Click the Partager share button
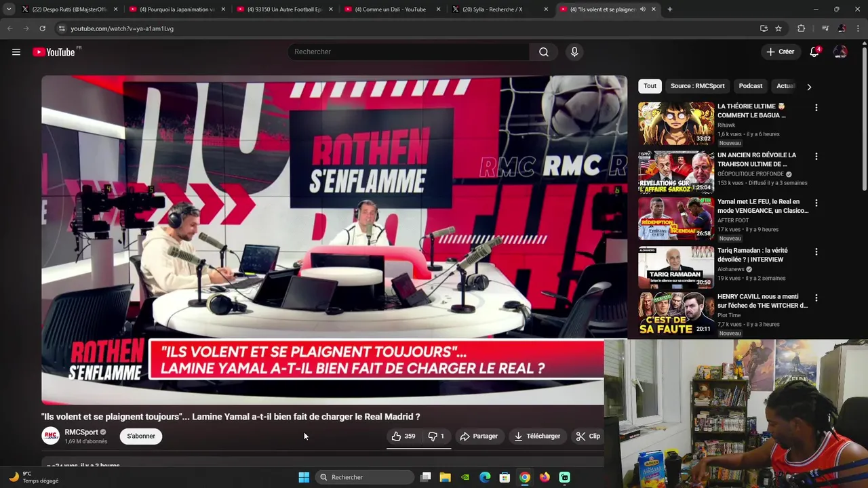The width and height of the screenshot is (868, 488). click(x=479, y=436)
